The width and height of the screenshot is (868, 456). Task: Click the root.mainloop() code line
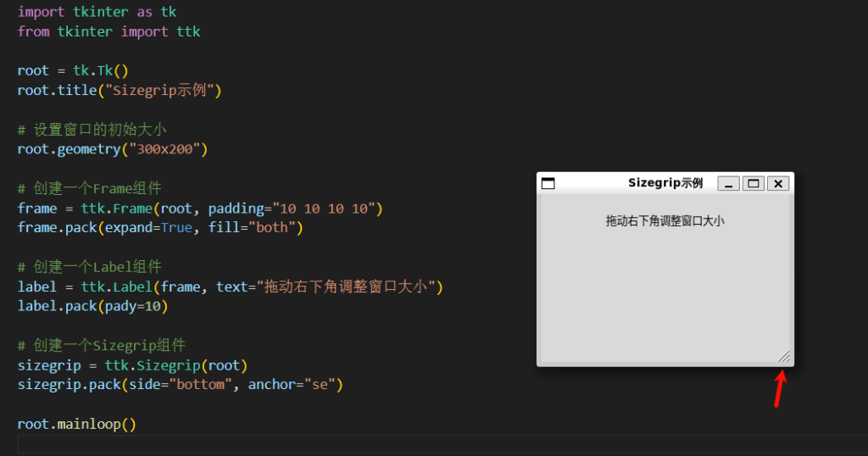pyautogui.click(x=76, y=424)
